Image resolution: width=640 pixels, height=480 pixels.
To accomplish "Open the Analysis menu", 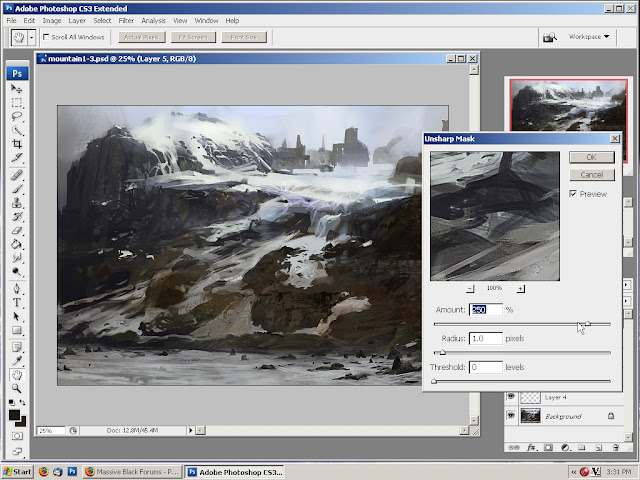I will (153, 20).
